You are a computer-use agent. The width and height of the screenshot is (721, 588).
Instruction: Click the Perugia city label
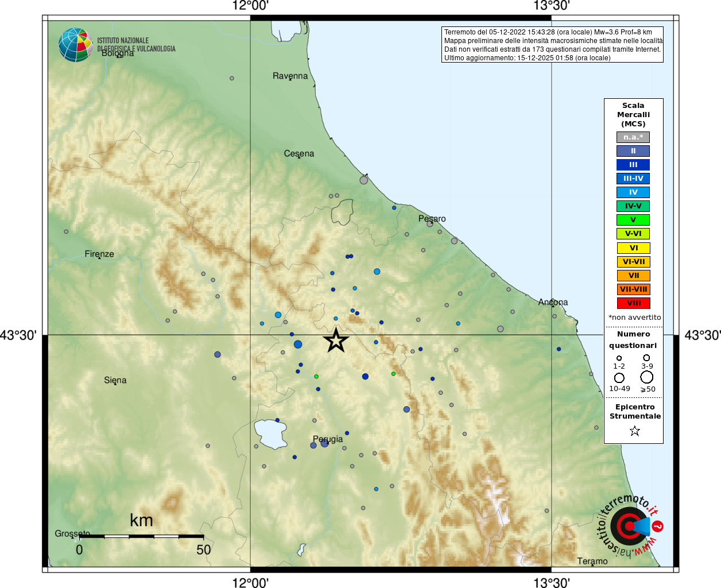(328, 439)
